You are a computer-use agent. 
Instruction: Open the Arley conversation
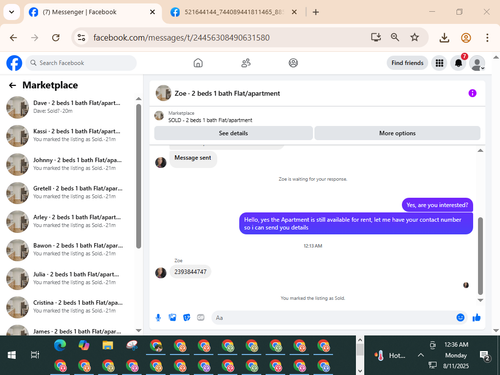click(67, 221)
